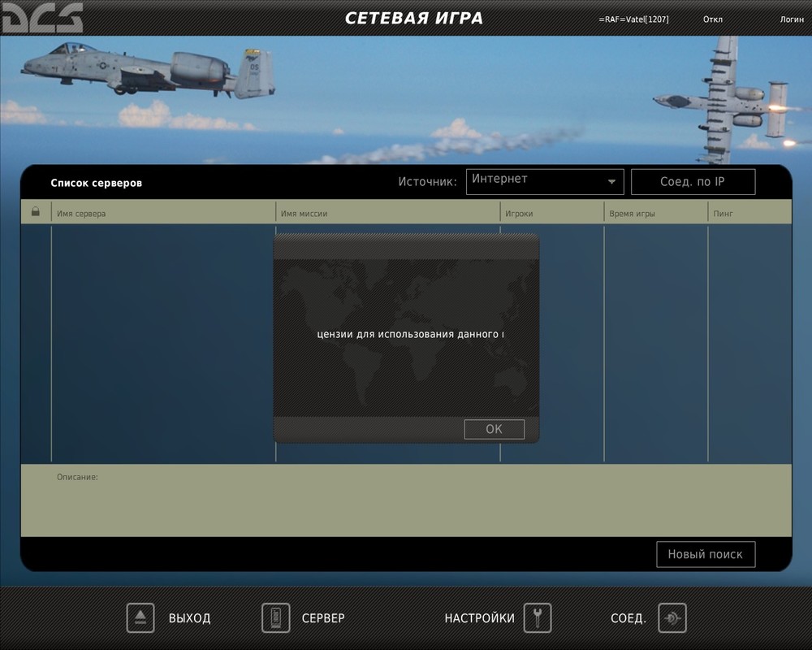Click the license message text in the dialog
Viewport: 812px width, 650px height.
(x=410, y=334)
